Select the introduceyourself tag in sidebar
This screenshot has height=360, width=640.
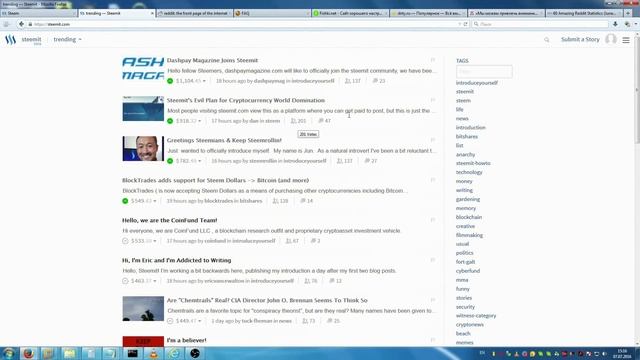(x=476, y=83)
